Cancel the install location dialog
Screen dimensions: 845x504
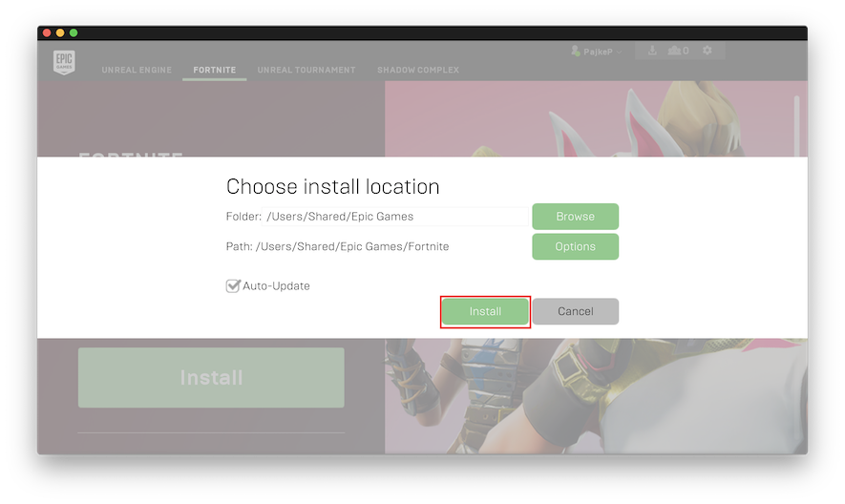pyautogui.click(x=575, y=311)
